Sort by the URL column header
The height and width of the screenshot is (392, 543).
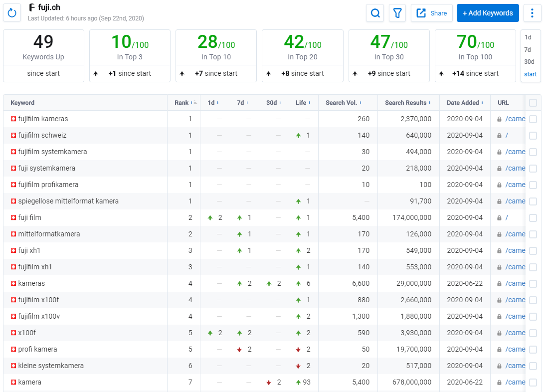pyautogui.click(x=503, y=103)
